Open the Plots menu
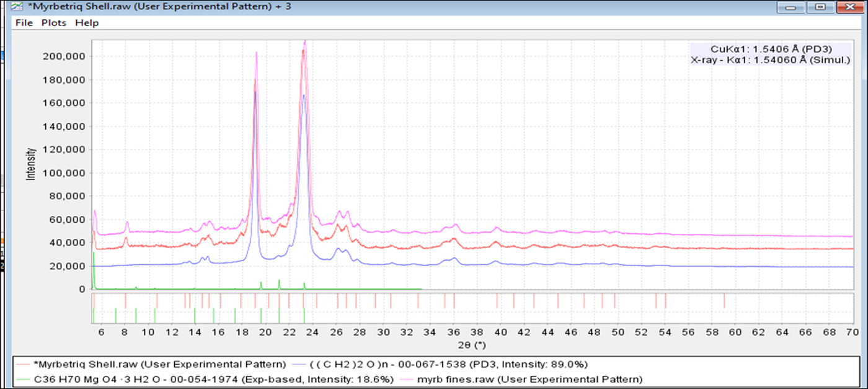This screenshot has height=389, width=868. tap(54, 23)
